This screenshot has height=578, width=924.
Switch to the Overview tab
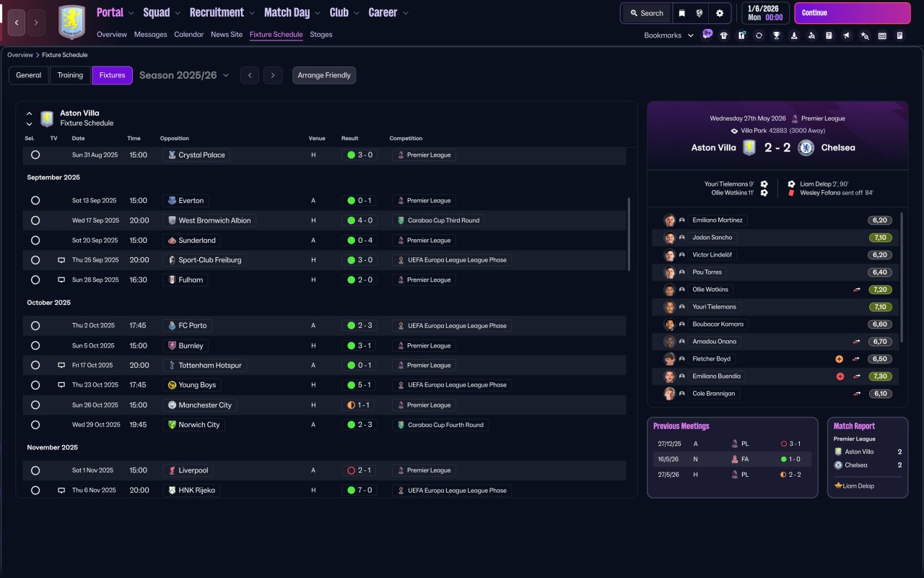tap(112, 35)
